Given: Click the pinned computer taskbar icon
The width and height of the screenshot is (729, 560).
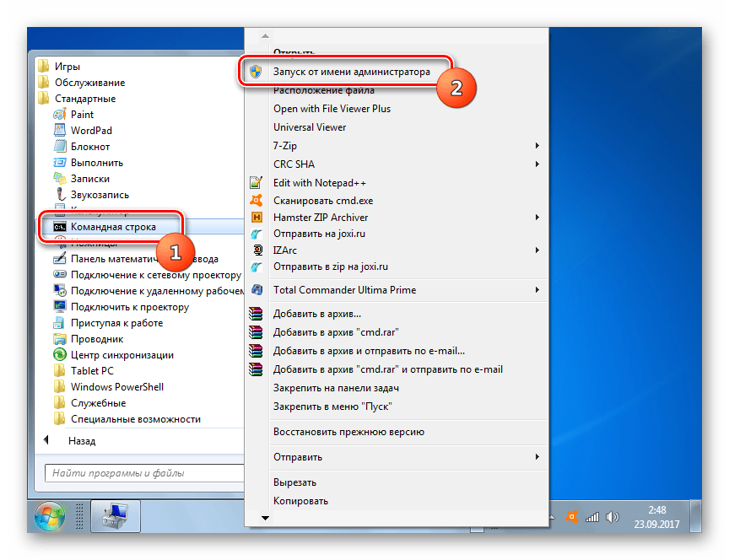Looking at the screenshot, I should (116, 516).
